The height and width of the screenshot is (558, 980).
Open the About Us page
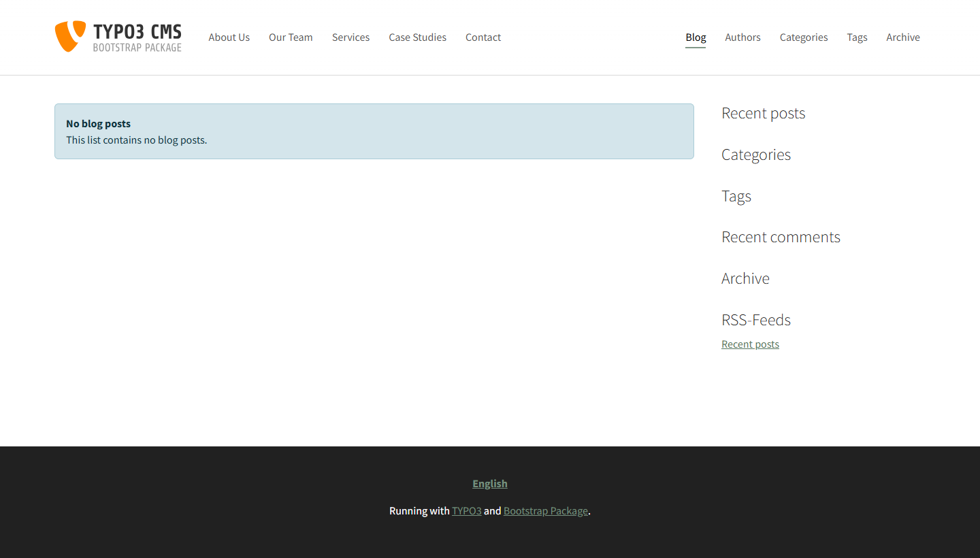[229, 37]
